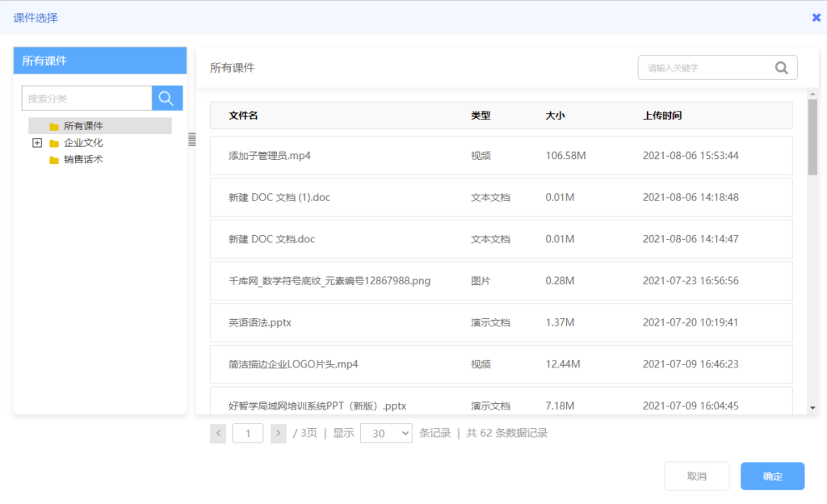
Task: Click the scrollbar up arrow
Action: (x=812, y=94)
